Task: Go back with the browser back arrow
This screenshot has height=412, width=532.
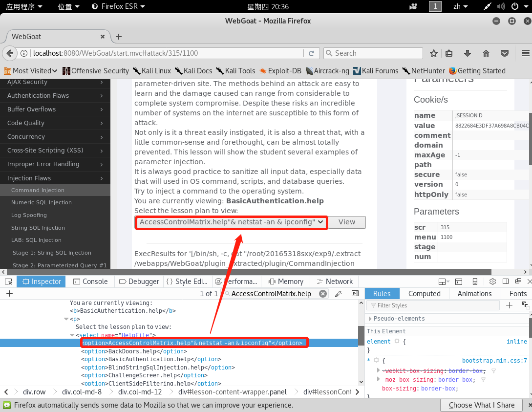Action: click(x=10, y=53)
